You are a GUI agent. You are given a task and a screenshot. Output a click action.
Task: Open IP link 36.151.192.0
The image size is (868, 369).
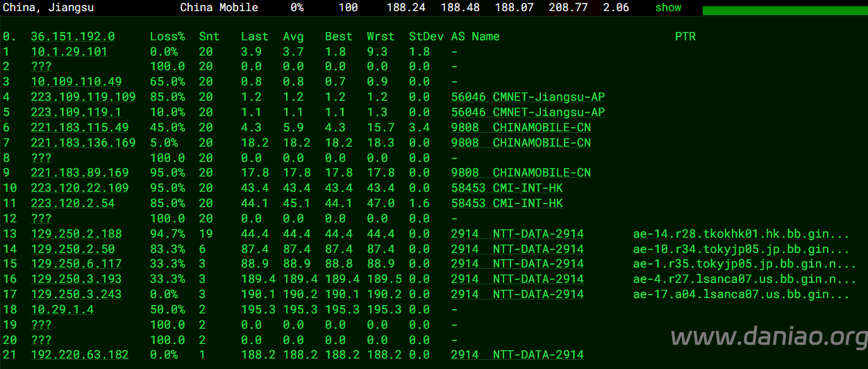(x=73, y=36)
